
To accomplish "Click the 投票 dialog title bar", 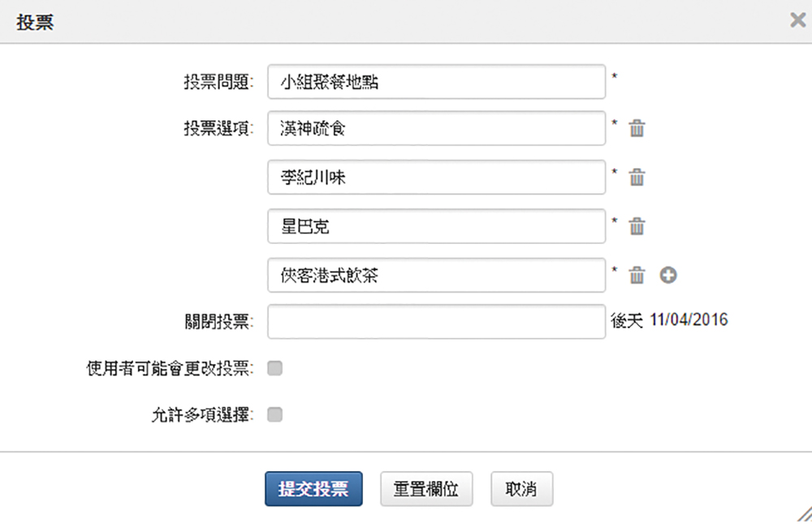I will pyautogui.click(x=406, y=22).
